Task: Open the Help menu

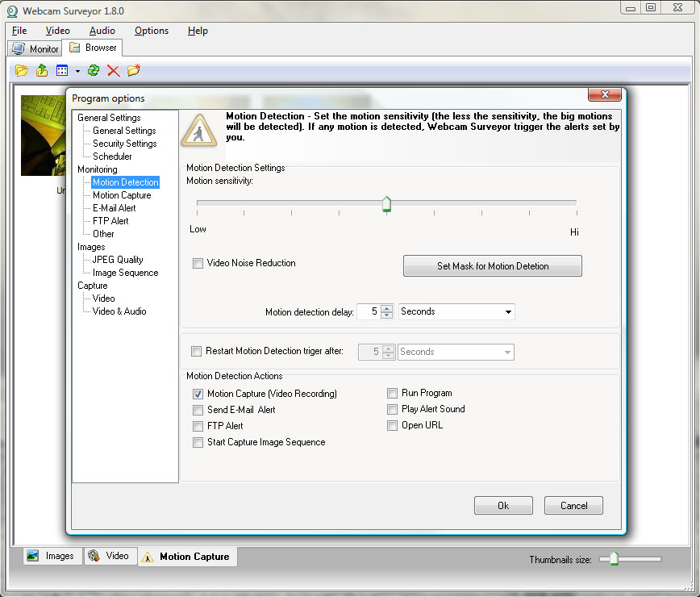Action: pyautogui.click(x=198, y=31)
